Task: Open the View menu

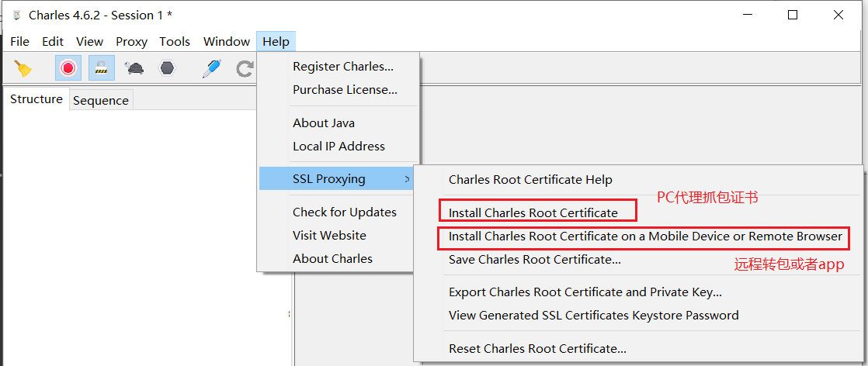Action: click(x=90, y=41)
